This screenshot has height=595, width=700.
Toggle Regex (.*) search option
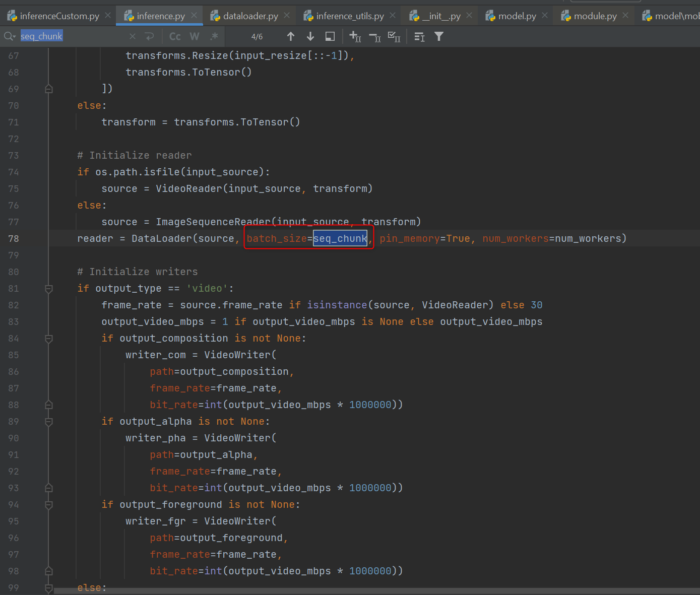(214, 36)
